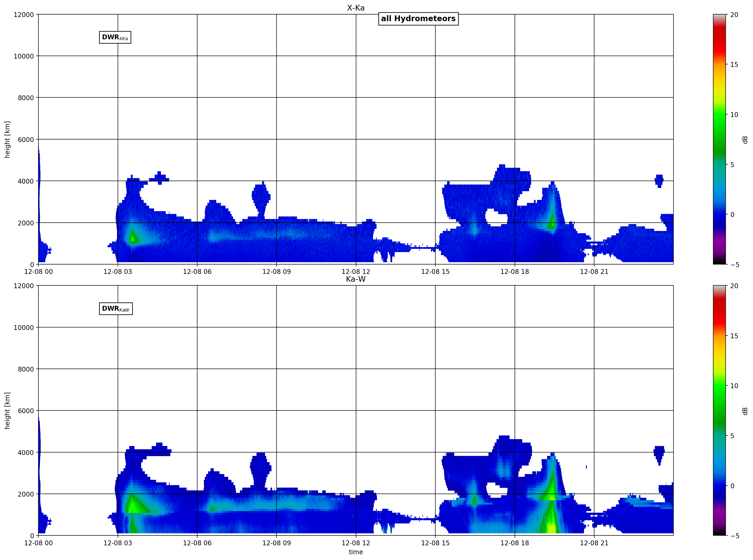Viewport: 753px width, 560px height.
Task: Click the DWR XKa label box
Action: point(115,37)
